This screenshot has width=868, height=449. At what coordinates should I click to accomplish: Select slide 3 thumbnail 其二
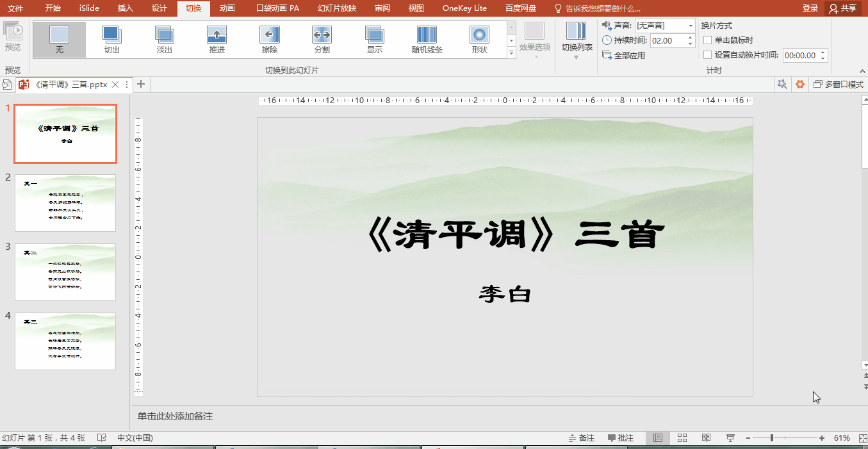coord(65,272)
